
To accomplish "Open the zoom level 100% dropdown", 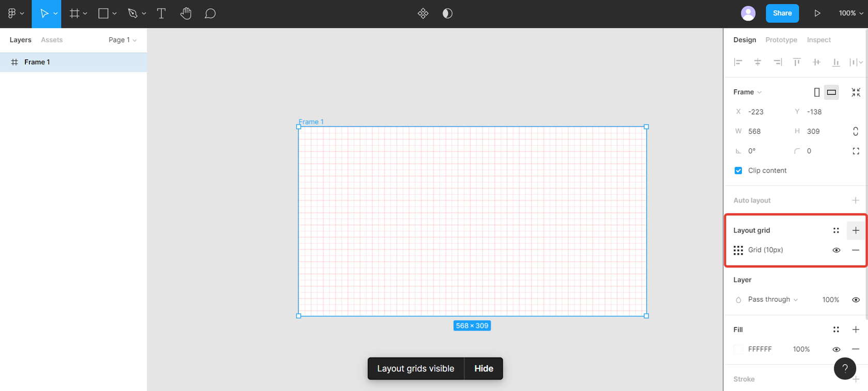I will (850, 13).
